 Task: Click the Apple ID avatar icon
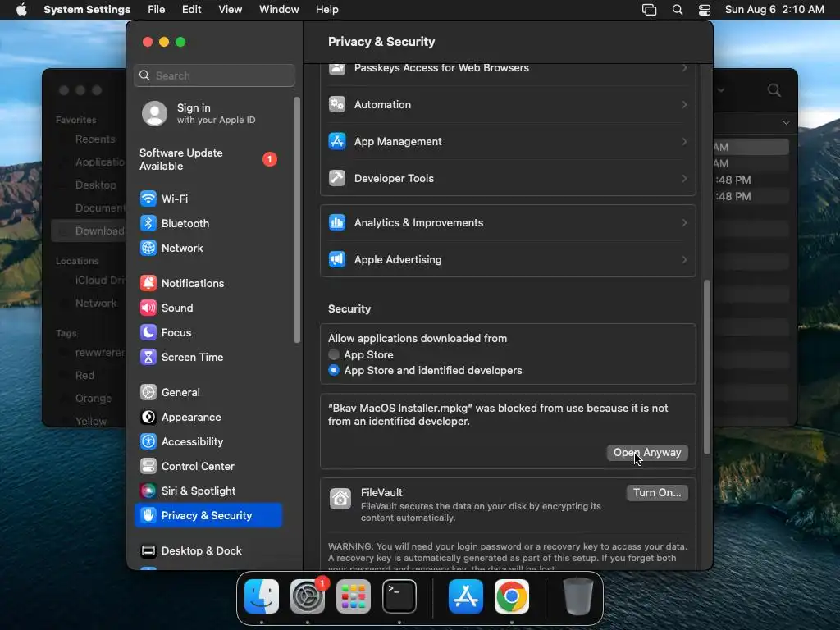pyautogui.click(x=154, y=113)
